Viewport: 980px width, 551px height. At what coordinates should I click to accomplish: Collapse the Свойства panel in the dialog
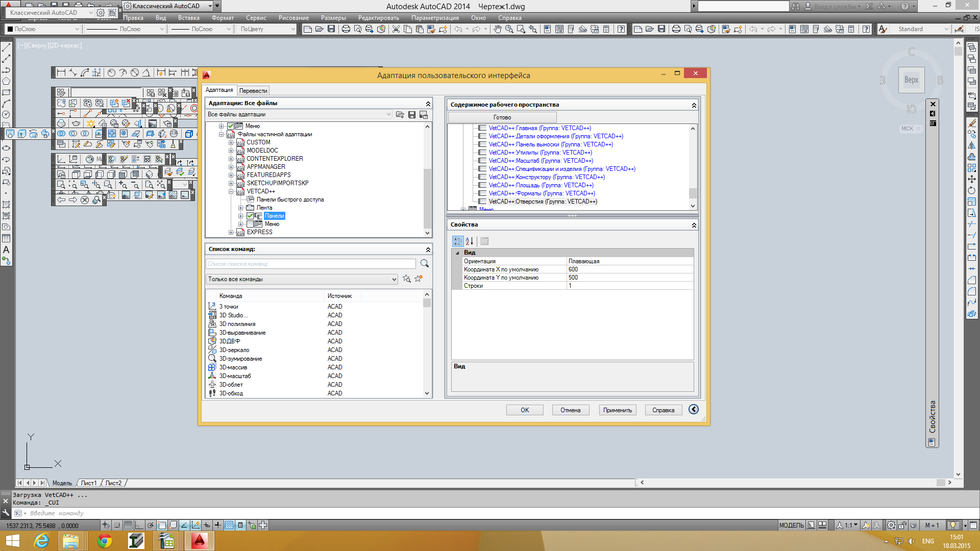pyautogui.click(x=694, y=225)
